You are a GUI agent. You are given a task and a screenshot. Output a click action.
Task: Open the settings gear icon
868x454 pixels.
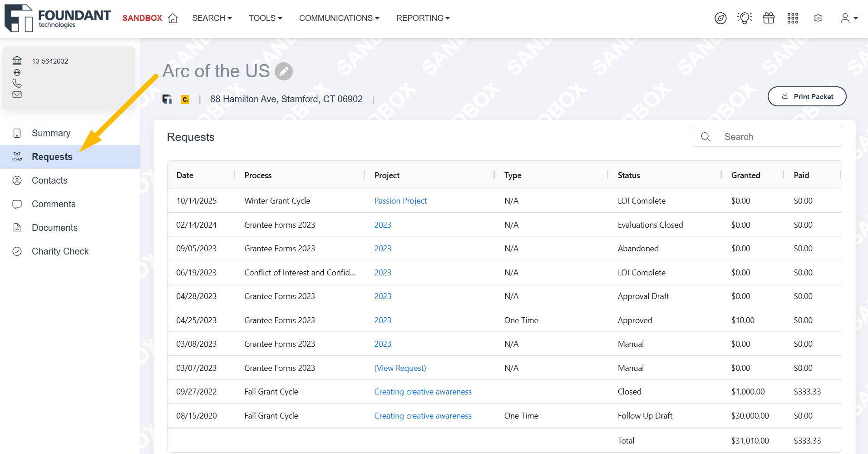coord(818,18)
